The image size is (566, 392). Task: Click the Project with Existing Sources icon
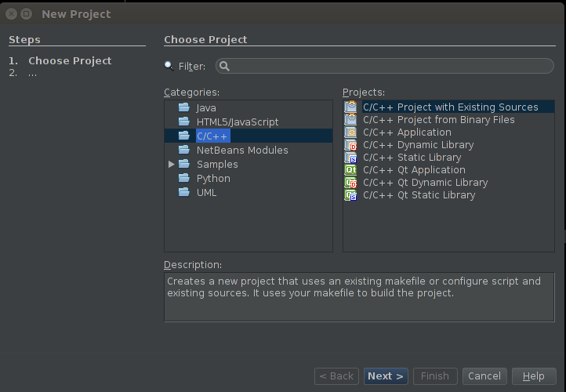350,107
